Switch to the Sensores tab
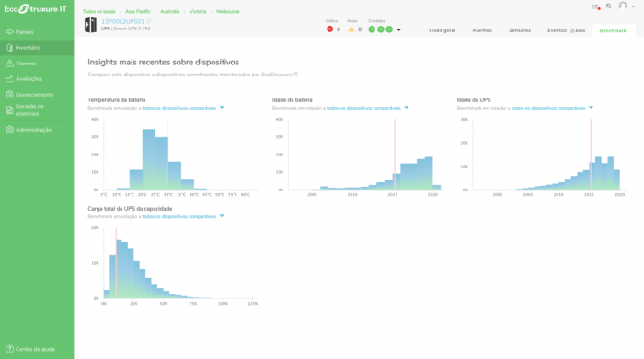Viewport: 644px width, 359px height. 520,30
